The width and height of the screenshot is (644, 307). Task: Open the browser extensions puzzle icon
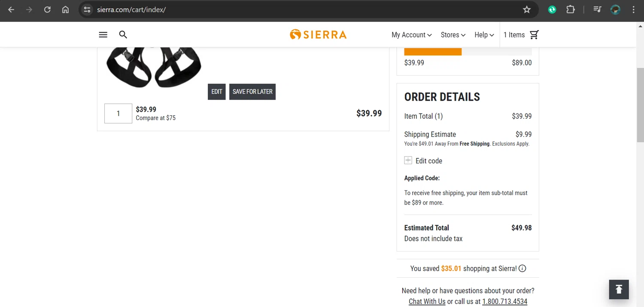coord(571,9)
